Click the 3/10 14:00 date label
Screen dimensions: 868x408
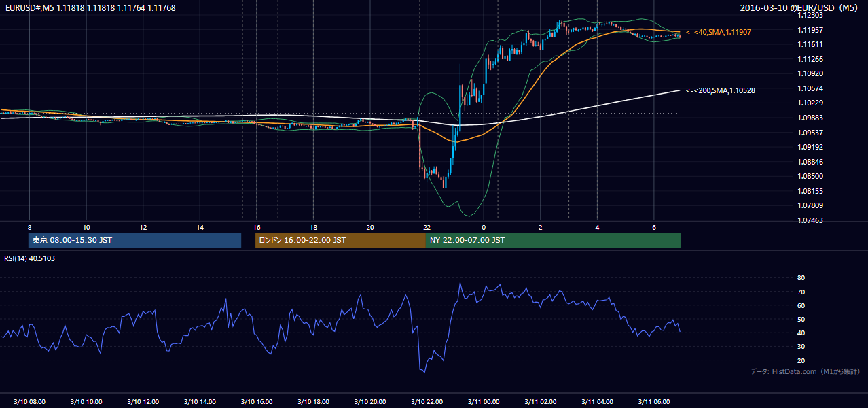pos(200,401)
